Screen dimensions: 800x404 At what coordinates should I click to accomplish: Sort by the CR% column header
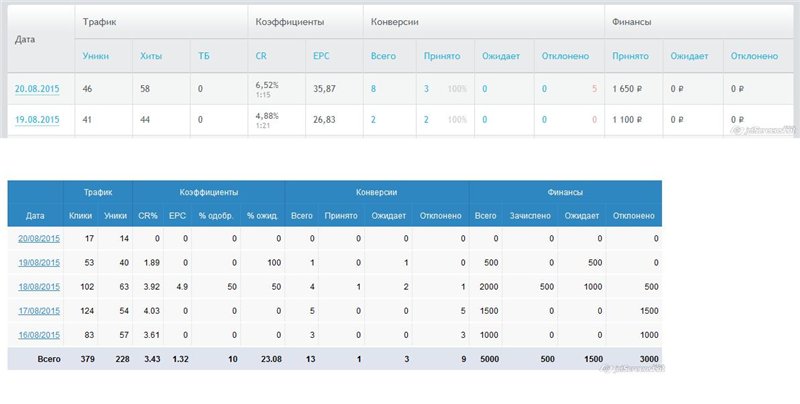pos(147,215)
